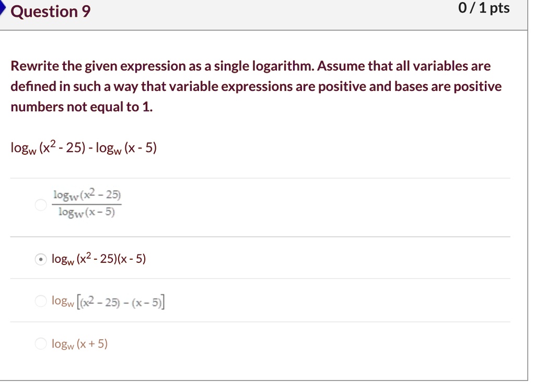The width and height of the screenshot is (535, 392).
Task: Click the Question 9 heading
Action: pos(51,11)
